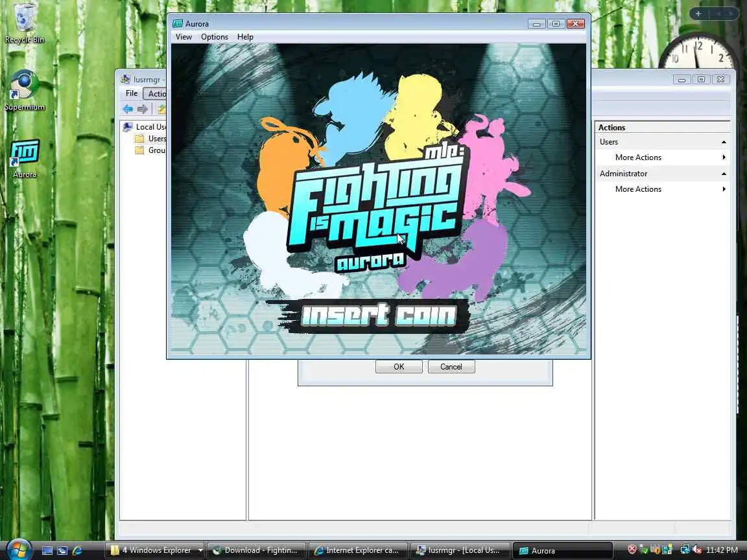This screenshot has height=560, width=747.
Task: Click OK in the dialog behind Aurora
Action: coord(399,367)
